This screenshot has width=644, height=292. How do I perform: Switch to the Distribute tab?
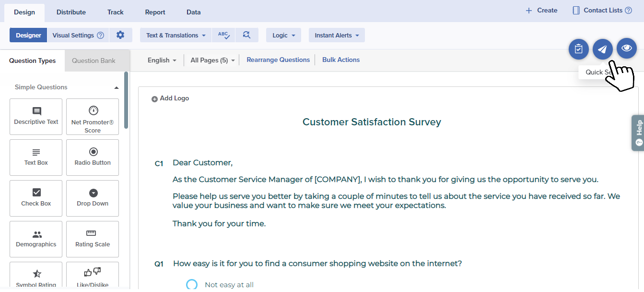[x=71, y=12]
